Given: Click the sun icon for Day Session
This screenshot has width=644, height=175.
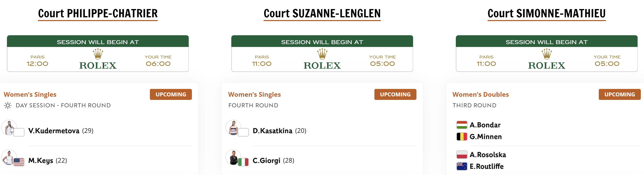Looking at the screenshot, I should pos(8,106).
